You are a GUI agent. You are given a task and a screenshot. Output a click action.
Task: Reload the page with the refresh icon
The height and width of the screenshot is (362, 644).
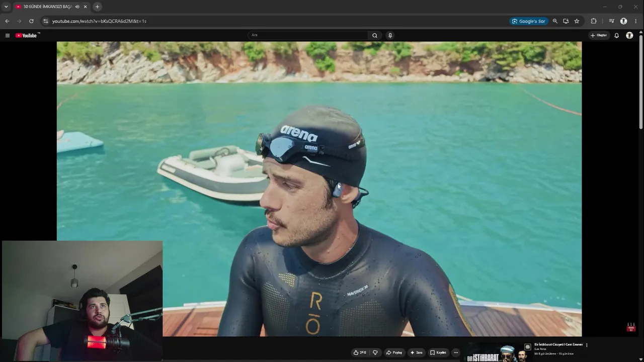pos(31,21)
